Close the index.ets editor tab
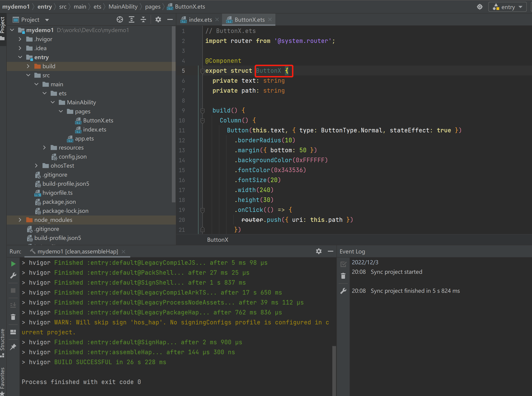The height and width of the screenshot is (396, 532). (x=217, y=19)
